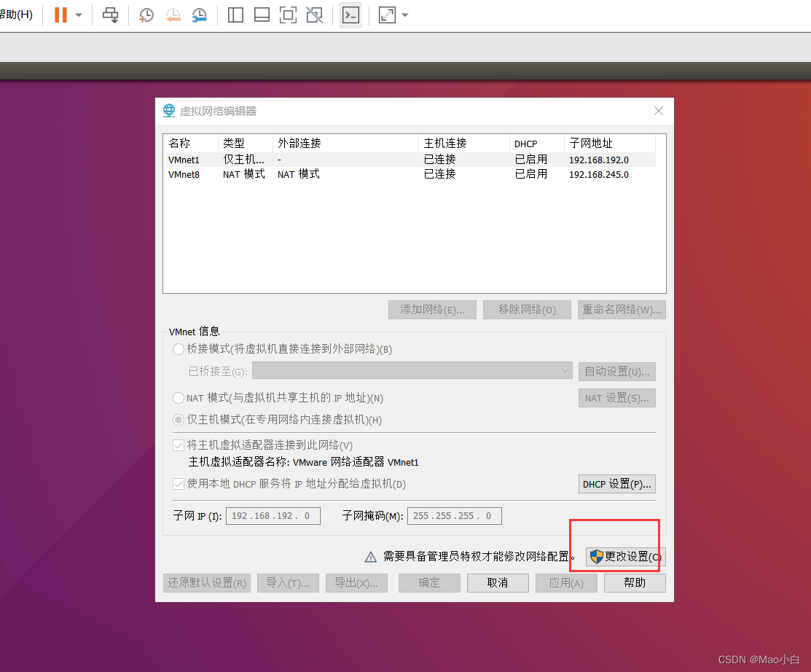
Task: Click the warning triangle icon
Action: [371, 557]
